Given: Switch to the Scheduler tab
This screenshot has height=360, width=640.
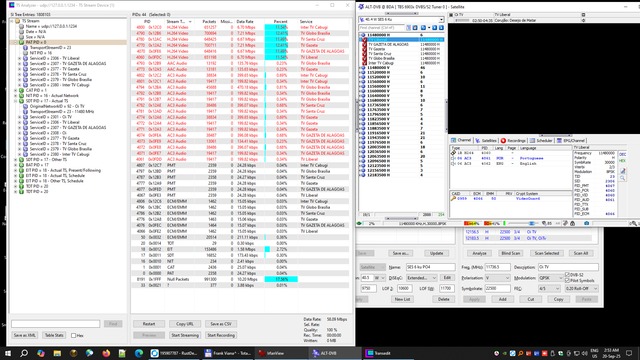Looking at the screenshot, I should [x=541, y=140].
